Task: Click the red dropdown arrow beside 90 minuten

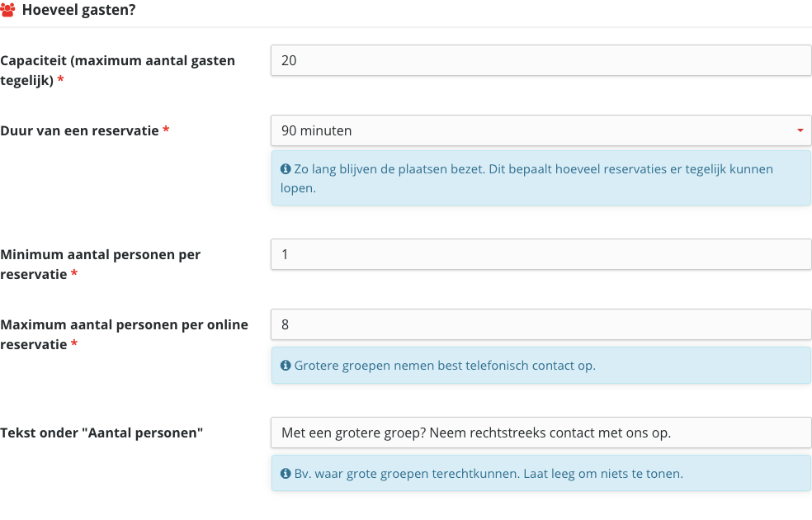Action: tap(800, 130)
